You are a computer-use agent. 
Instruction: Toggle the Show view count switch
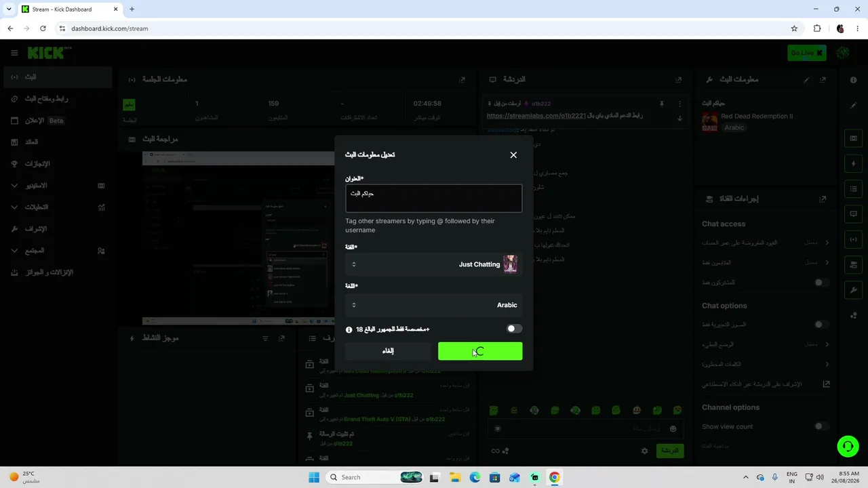pyautogui.click(x=821, y=426)
